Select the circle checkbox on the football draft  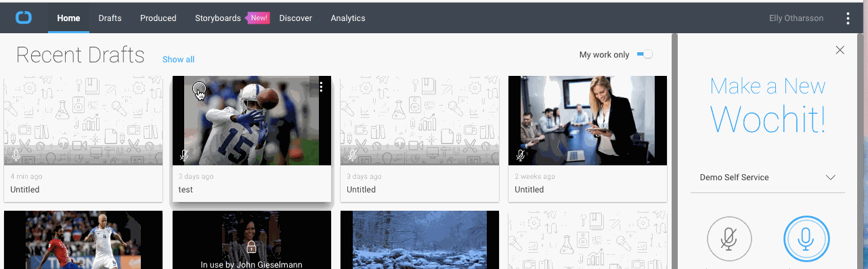tap(198, 88)
